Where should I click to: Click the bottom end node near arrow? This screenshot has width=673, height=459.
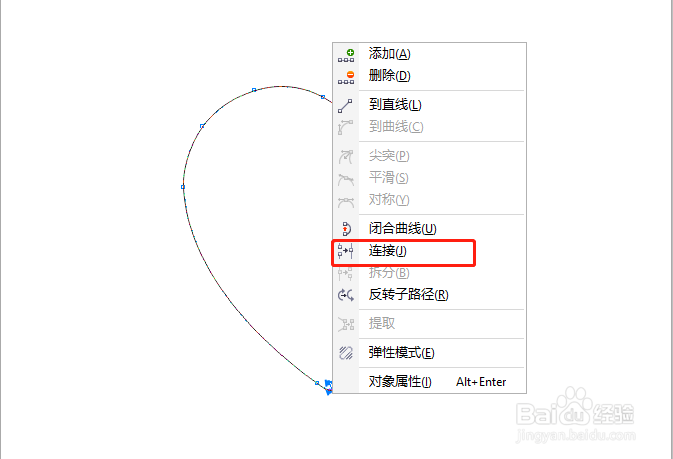317,383
